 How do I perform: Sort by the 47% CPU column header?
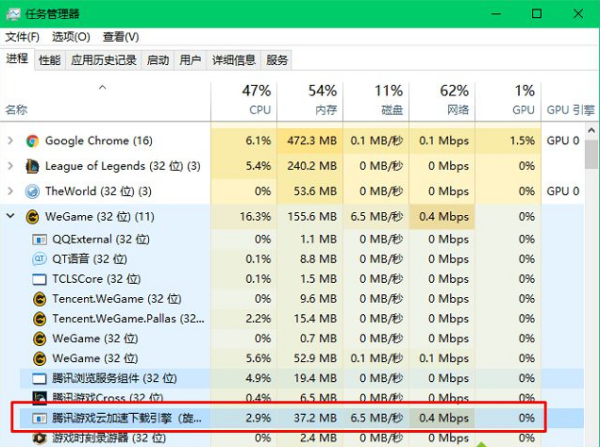(243, 100)
